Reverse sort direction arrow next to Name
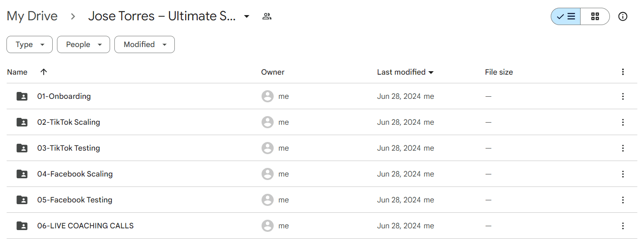The image size is (644, 240). (x=43, y=72)
